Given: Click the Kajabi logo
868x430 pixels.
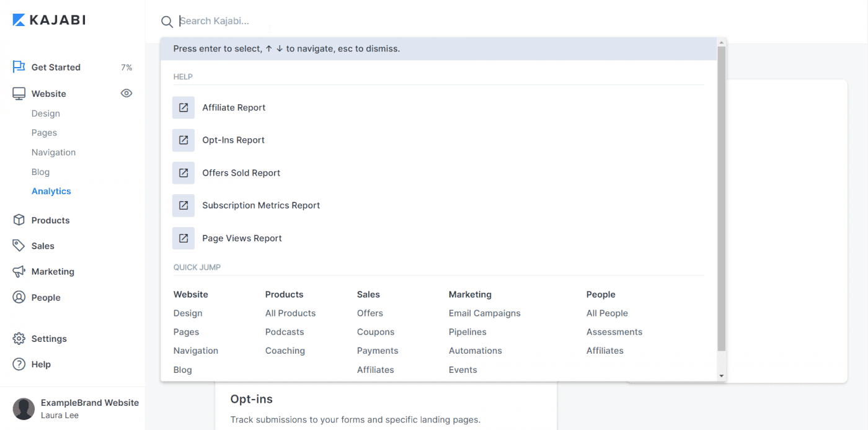Looking at the screenshot, I should 49,20.
